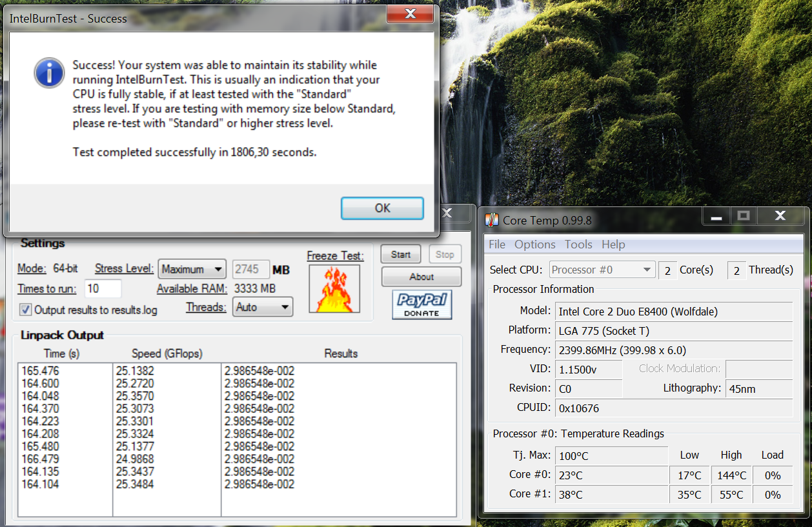
Task: Minimize the Core Temp window
Action: point(715,217)
